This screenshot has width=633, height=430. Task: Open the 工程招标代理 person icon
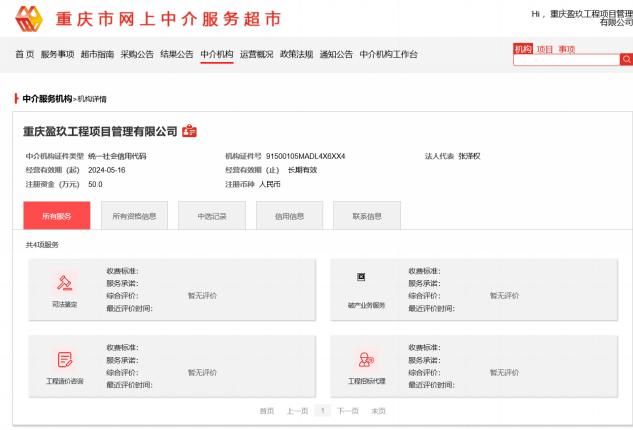[366, 359]
